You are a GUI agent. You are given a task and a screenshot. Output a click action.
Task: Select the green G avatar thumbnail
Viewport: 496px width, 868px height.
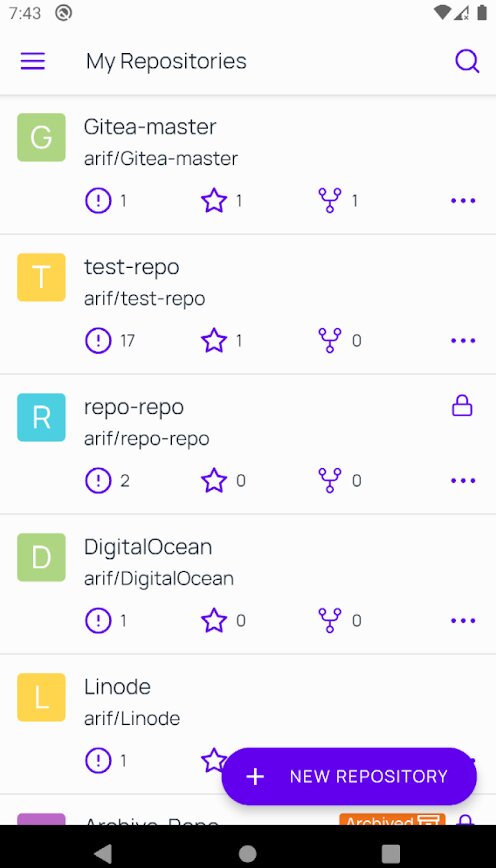pos(42,137)
